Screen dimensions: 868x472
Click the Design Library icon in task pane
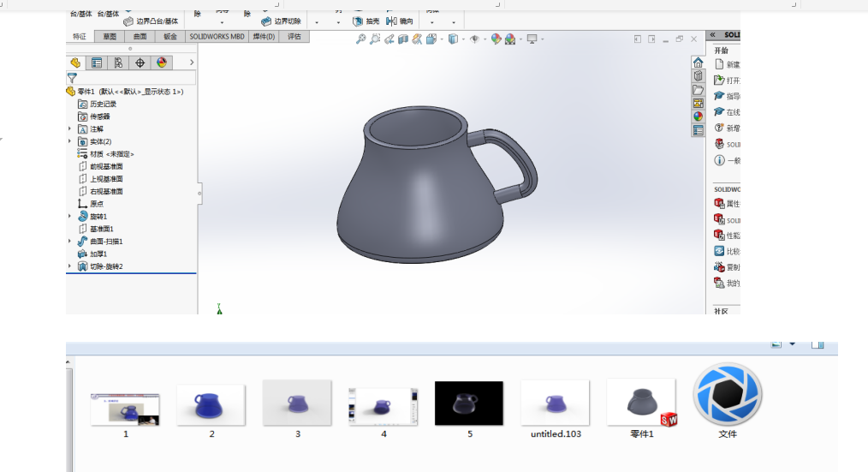click(x=698, y=76)
